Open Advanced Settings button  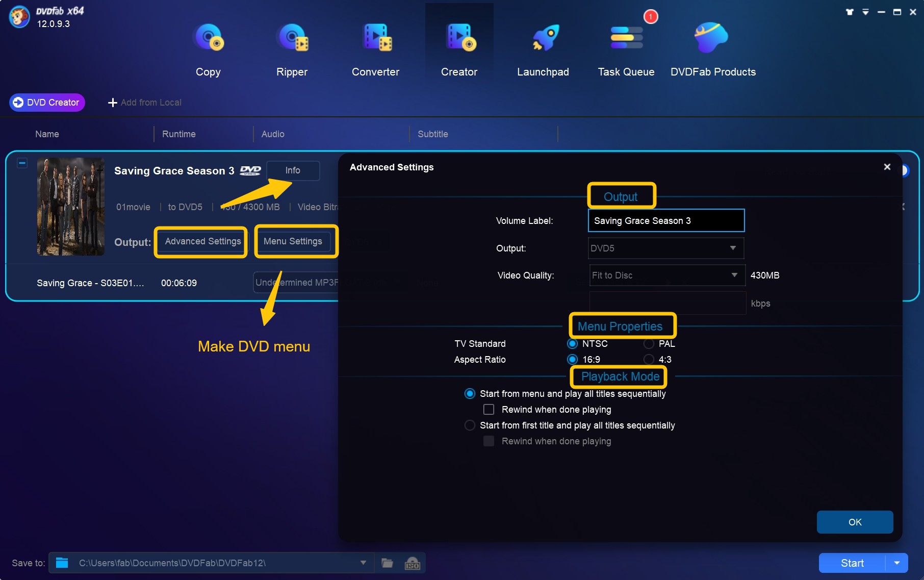[x=202, y=241]
